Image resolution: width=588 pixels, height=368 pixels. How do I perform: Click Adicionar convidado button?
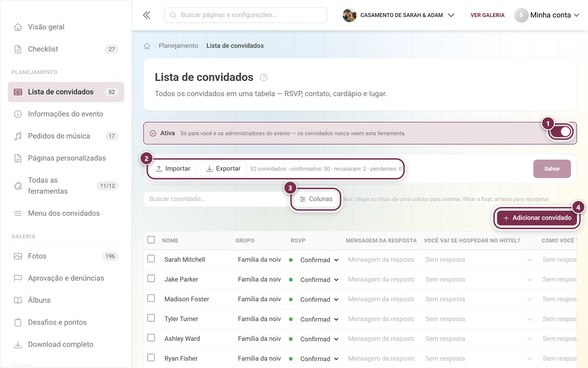(537, 218)
